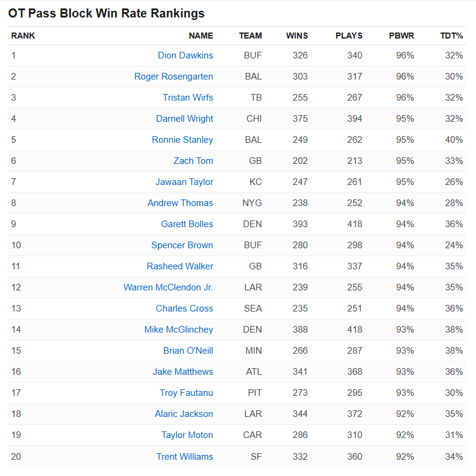Click the Trent Williams link

pos(184,456)
